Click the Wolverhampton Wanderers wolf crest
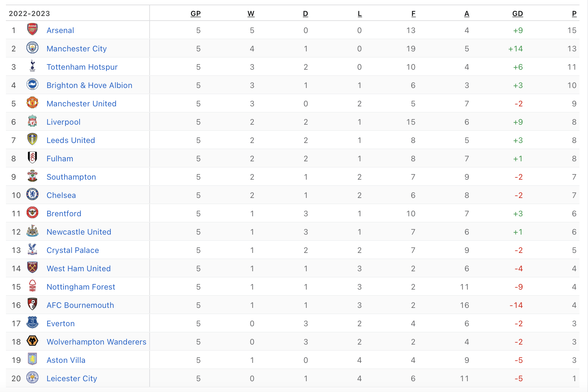This screenshot has width=588, height=392. tap(32, 341)
